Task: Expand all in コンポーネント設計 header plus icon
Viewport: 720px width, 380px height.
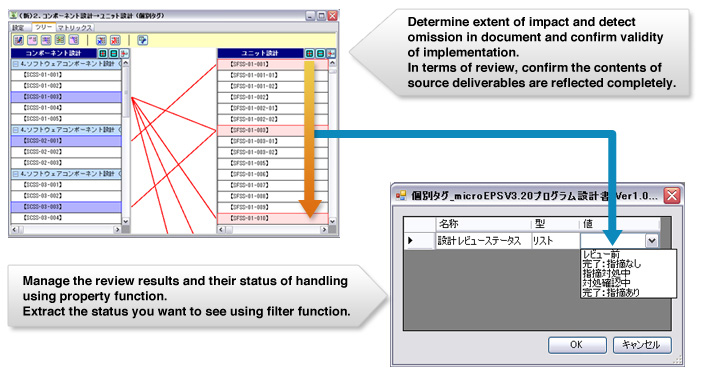Action: (x=103, y=54)
